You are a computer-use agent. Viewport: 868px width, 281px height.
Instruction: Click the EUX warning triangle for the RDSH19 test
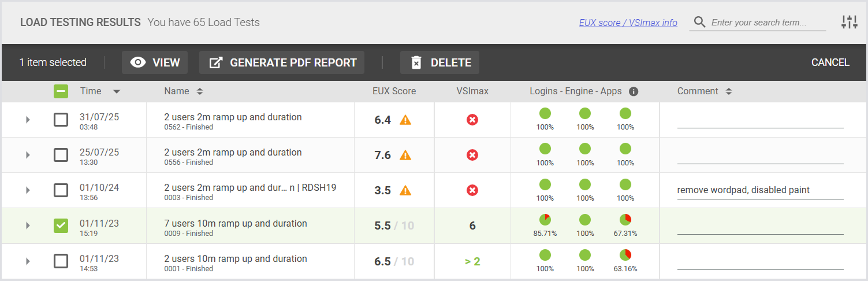coord(405,191)
